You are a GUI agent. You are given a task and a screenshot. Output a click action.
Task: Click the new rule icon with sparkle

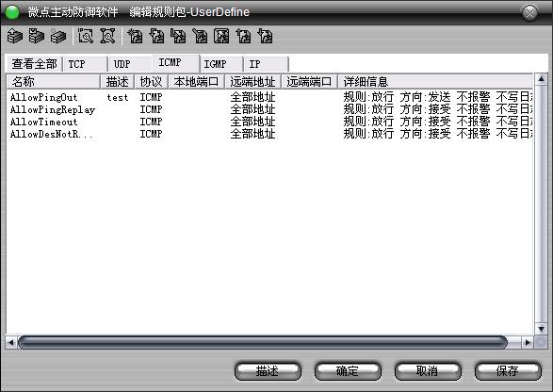pos(135,36)
